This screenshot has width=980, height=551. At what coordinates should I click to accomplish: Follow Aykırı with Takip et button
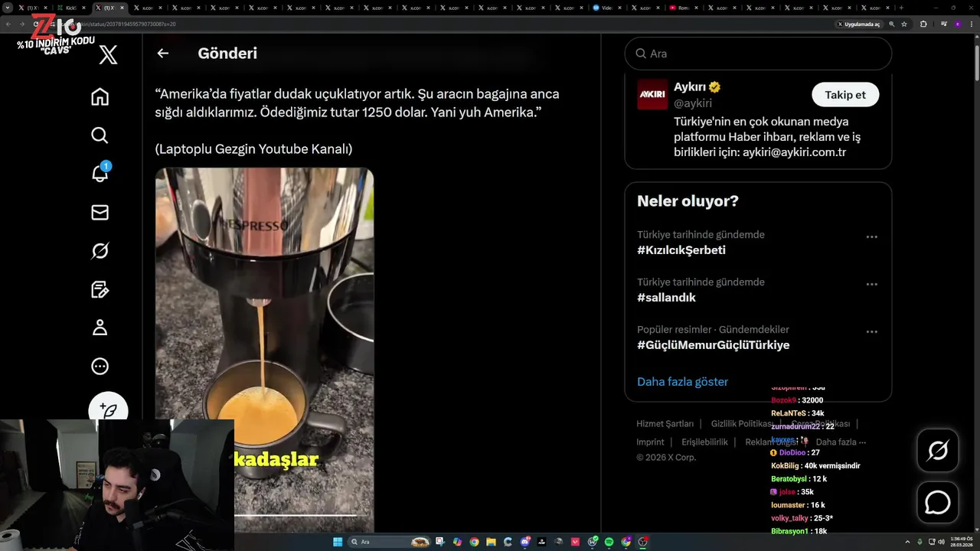(x=845, y=95)
